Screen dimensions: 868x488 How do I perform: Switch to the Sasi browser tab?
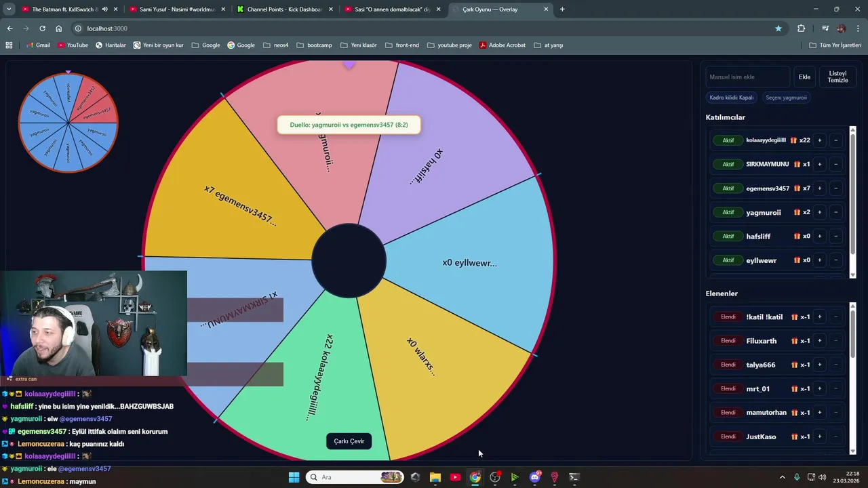point(392,9)
